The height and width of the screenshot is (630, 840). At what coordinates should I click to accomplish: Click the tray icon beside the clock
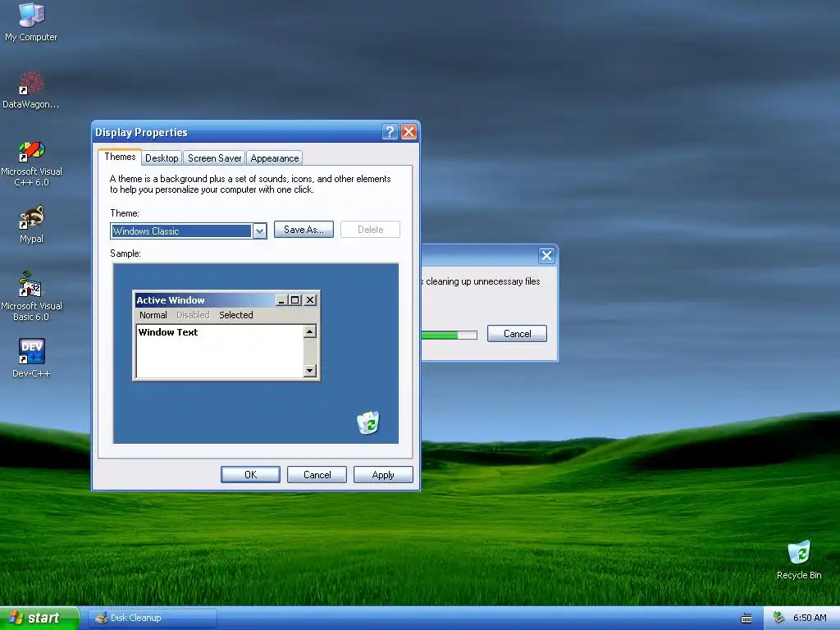(779, 618)
